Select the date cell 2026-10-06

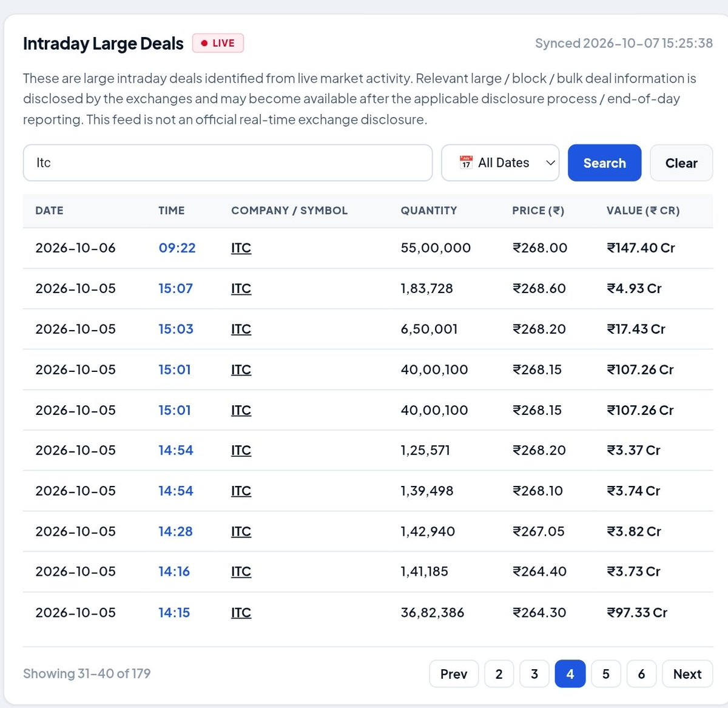coord(75,248)
